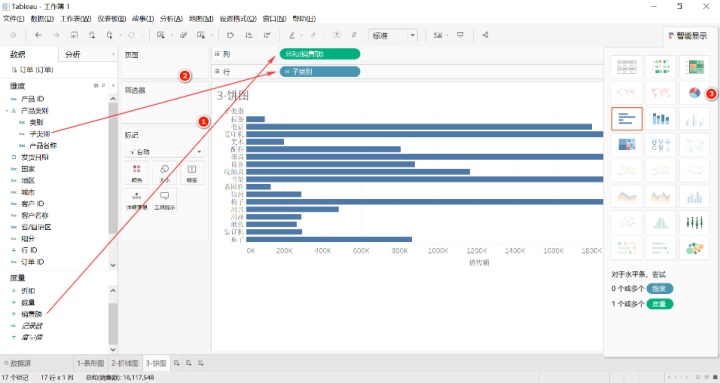Click the Save icon in toolbar
Viewport: 720px width, 383px height.
[x=74, y=35]
